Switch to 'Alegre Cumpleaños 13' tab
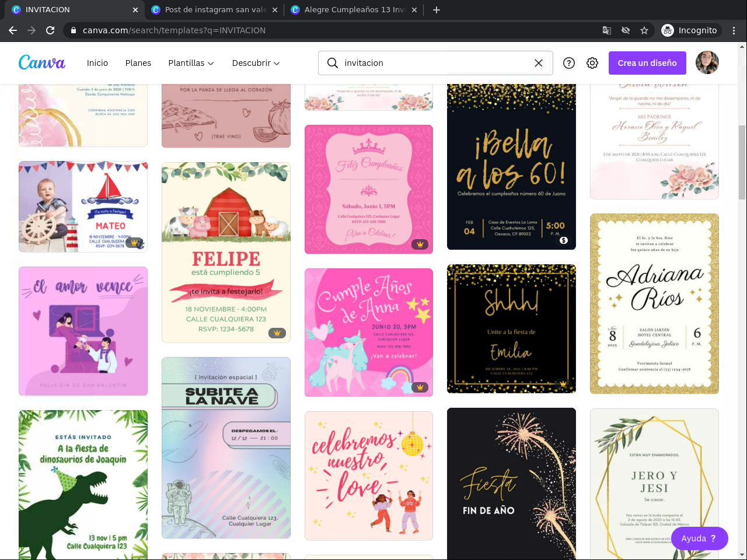747x560 pixels. 354,9
